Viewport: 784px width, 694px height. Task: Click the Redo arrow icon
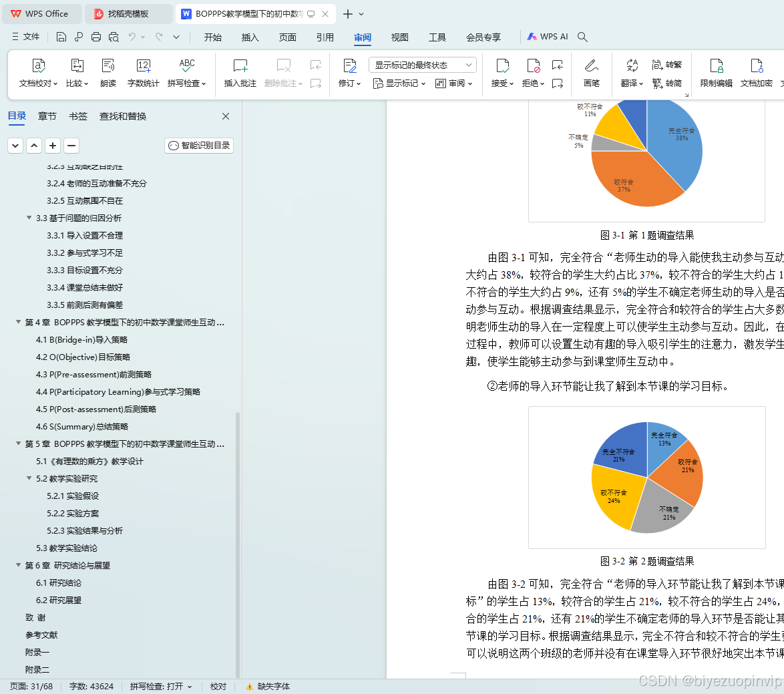point(159,37)
